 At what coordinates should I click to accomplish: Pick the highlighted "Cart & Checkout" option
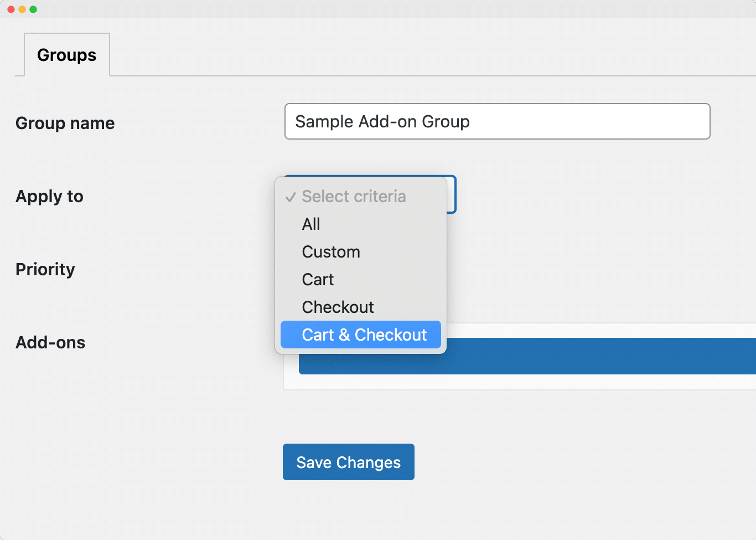(360, 335)
